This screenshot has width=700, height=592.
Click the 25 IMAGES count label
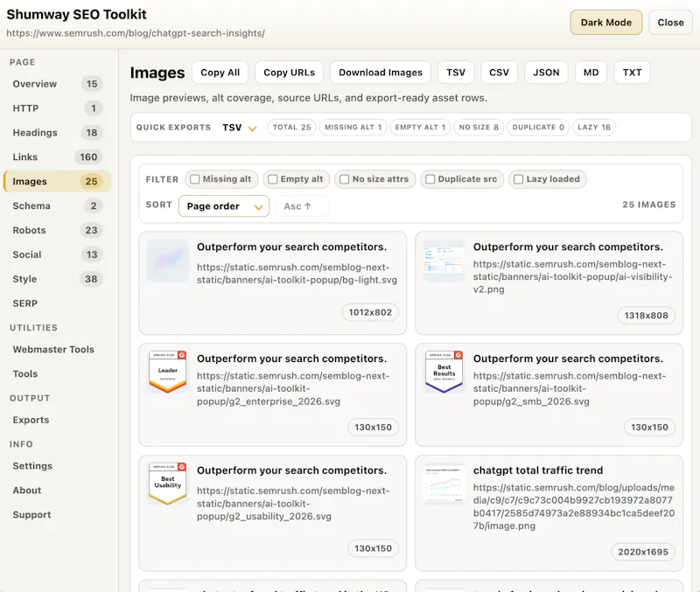[649, 205]
